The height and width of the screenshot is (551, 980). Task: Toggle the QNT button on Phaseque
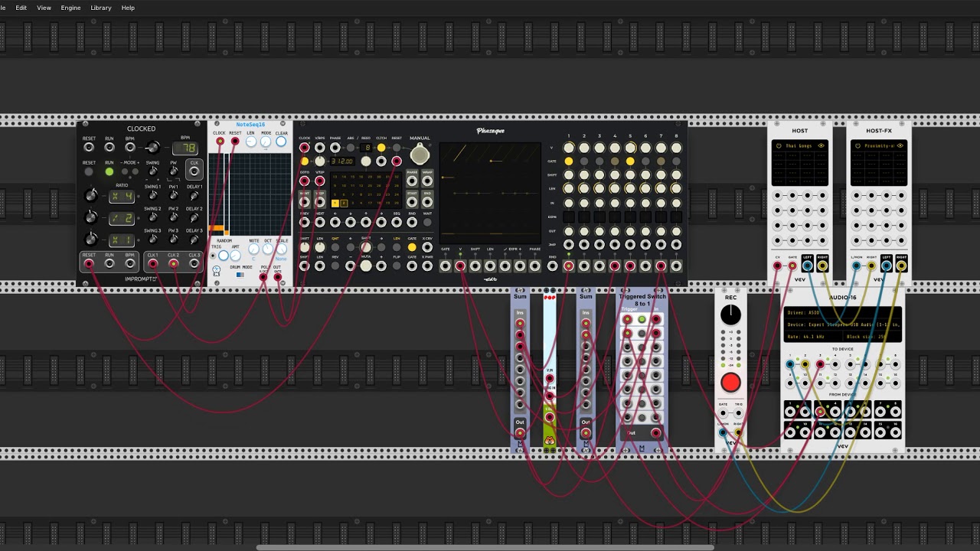coord(335,247)
